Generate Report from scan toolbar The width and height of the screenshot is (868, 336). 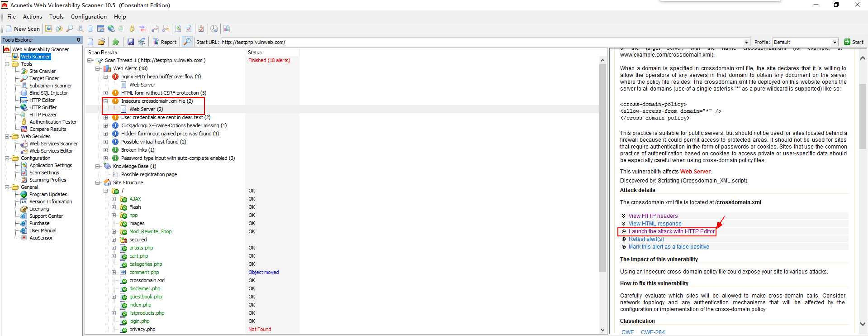[x=165, y=42]
